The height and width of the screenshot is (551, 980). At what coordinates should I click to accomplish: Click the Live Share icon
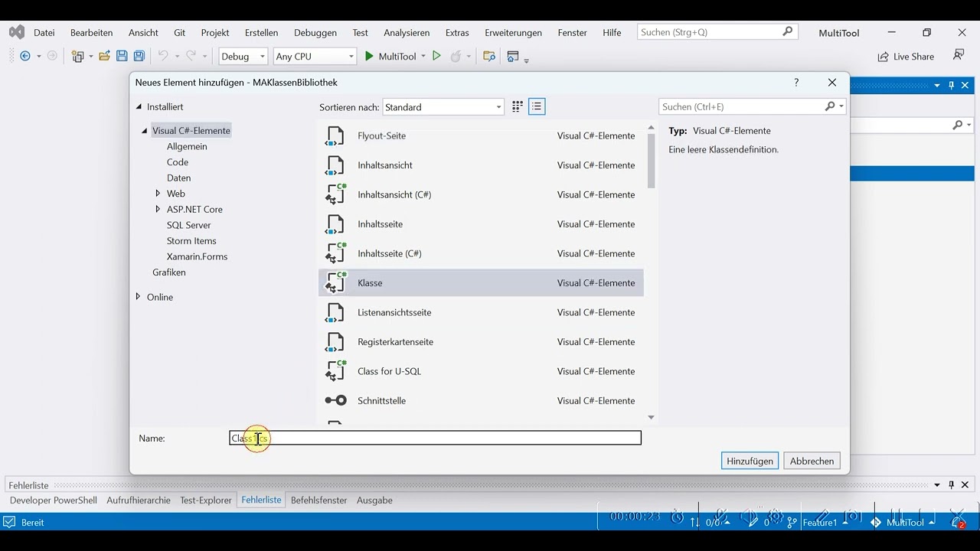883,57
